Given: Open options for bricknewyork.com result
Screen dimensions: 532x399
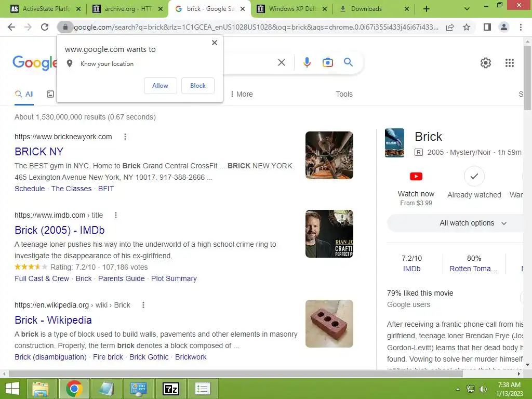Looking at the screenshot, I should tap(125, 137).
